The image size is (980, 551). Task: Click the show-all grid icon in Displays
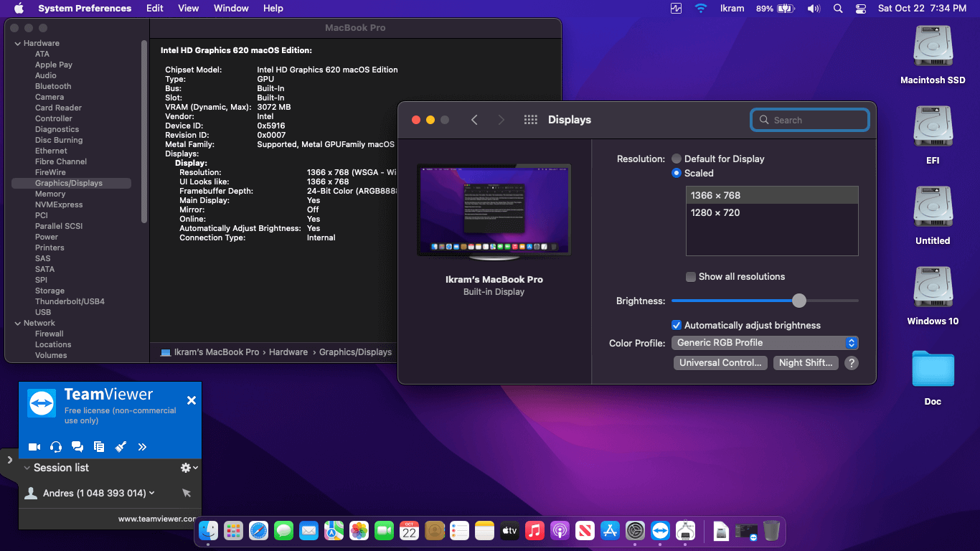click(x=531, y=120)
